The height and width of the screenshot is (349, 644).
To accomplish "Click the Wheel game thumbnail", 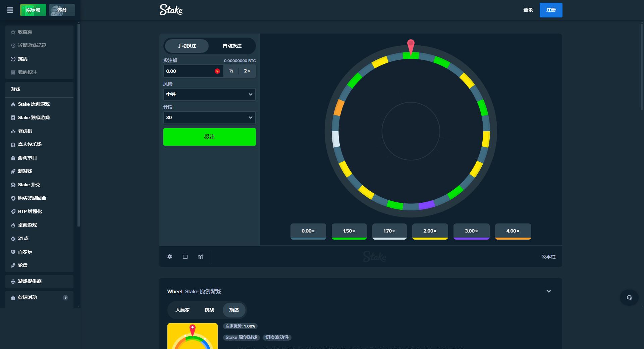I will (x=193, y=336).
